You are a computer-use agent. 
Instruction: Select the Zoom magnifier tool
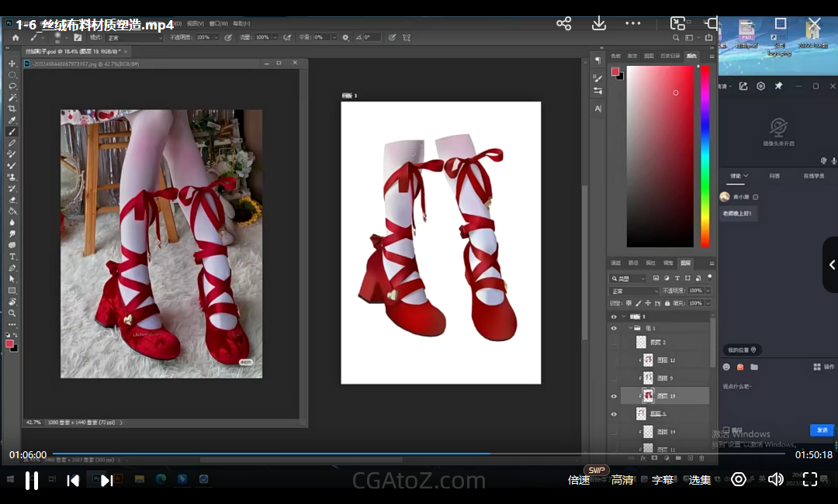[x=12, y=313]
